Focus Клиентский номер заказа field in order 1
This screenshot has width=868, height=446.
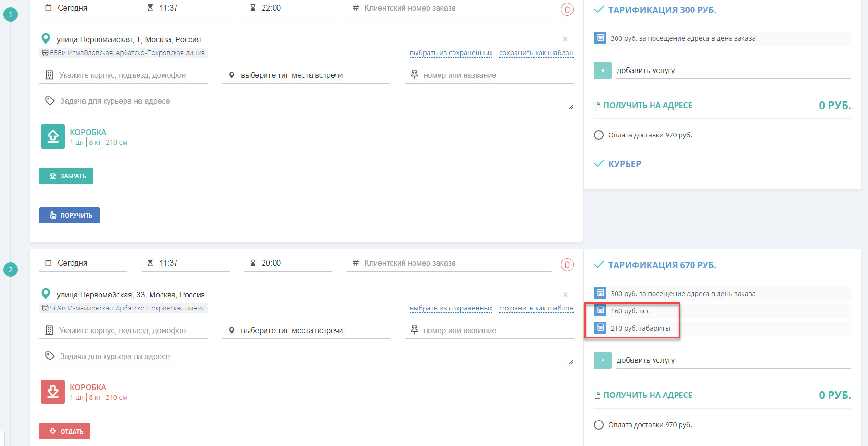click(449, 8)
